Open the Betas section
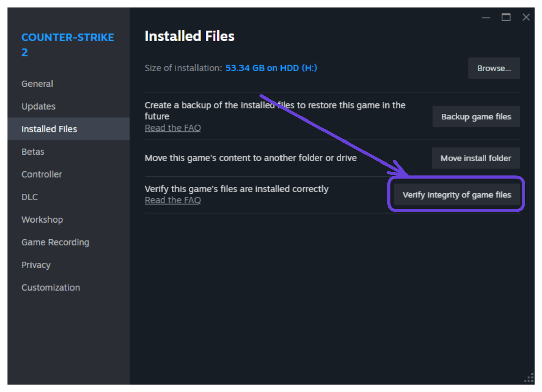Screen dimensions: 542x392 click(33, 152)
